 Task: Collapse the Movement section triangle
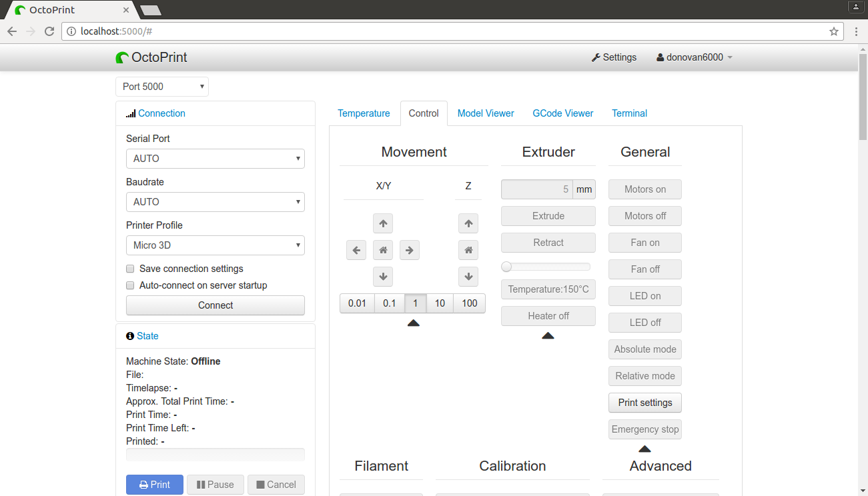click(x=414, y=323)
